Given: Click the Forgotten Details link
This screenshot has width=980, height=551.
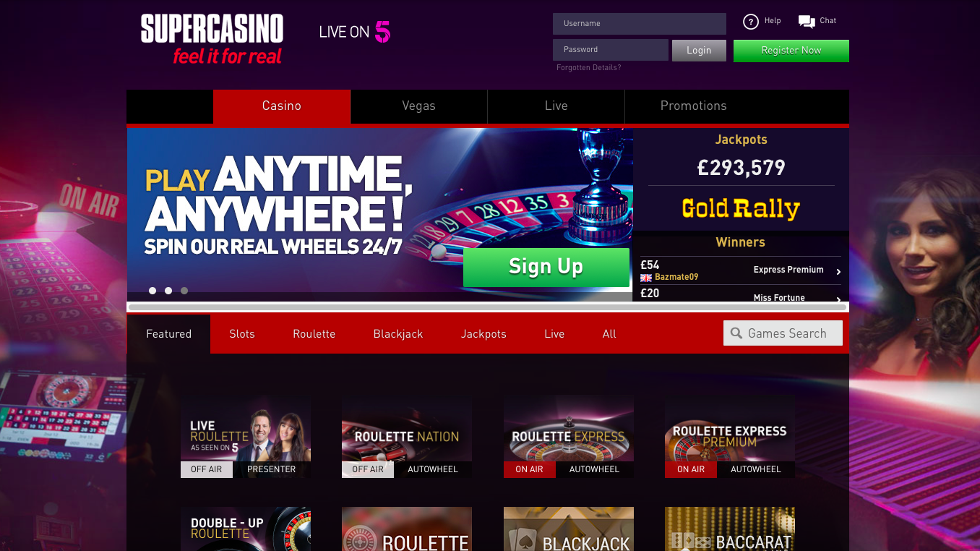Looking at the screenshot, I should pos(589,67).
